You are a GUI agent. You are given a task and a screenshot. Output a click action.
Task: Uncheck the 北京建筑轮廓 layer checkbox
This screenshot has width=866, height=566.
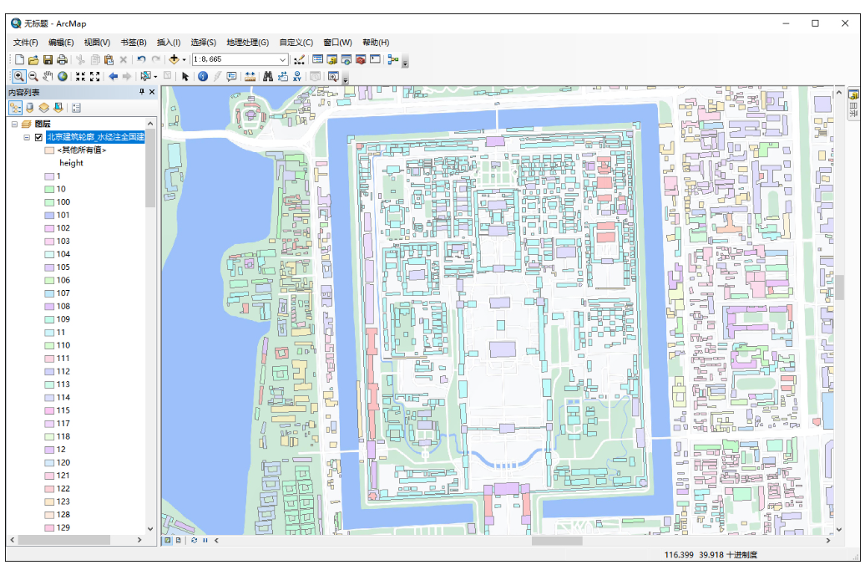point(39,137)
